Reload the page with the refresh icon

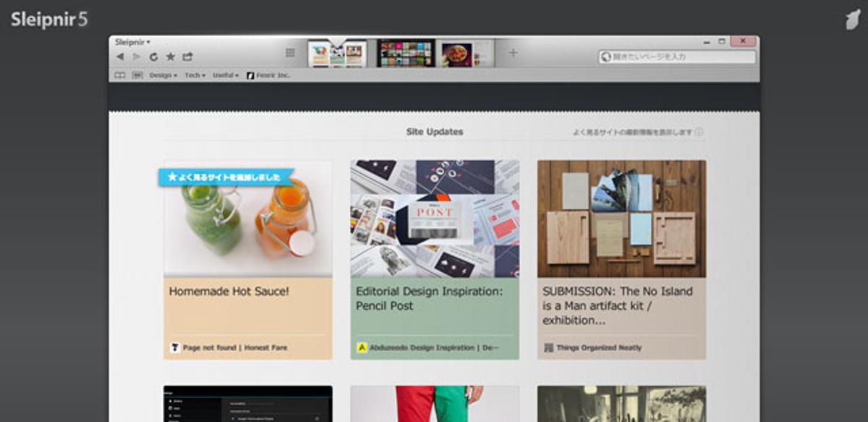[153, 56]
